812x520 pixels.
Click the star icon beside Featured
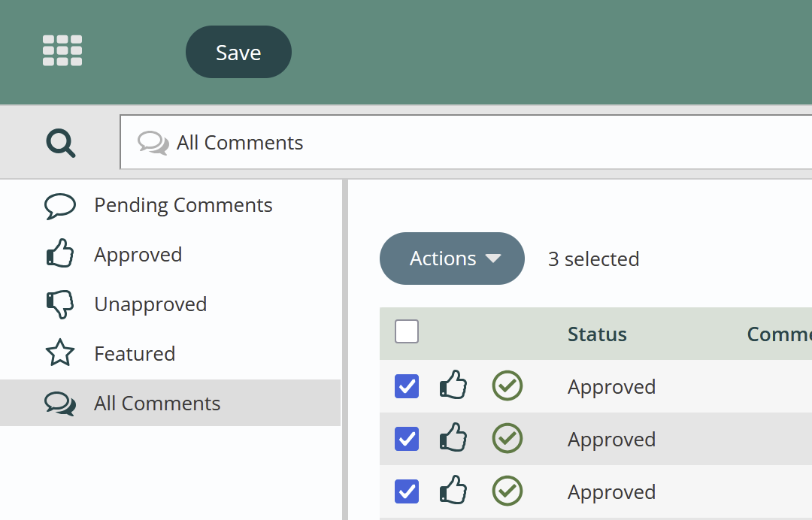tap(60, 353)
